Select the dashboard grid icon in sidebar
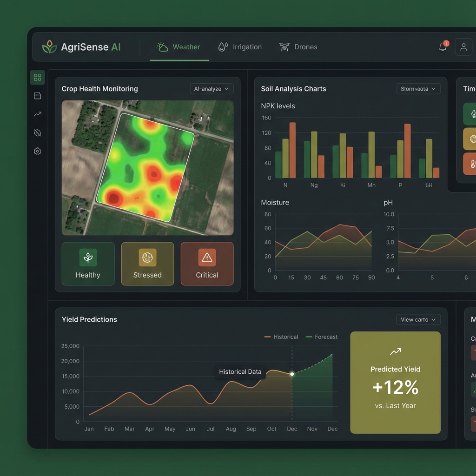 pyautogui.click(x=37, y=77)
